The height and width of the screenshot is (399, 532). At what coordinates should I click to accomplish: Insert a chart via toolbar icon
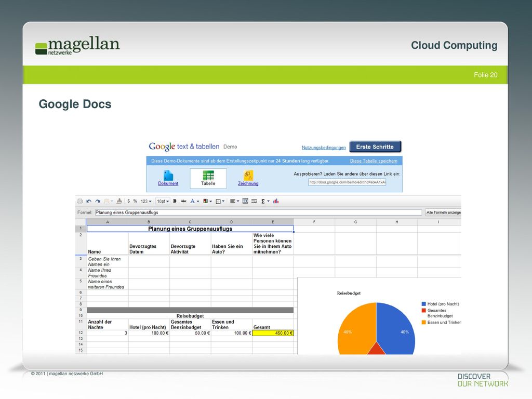276,201
